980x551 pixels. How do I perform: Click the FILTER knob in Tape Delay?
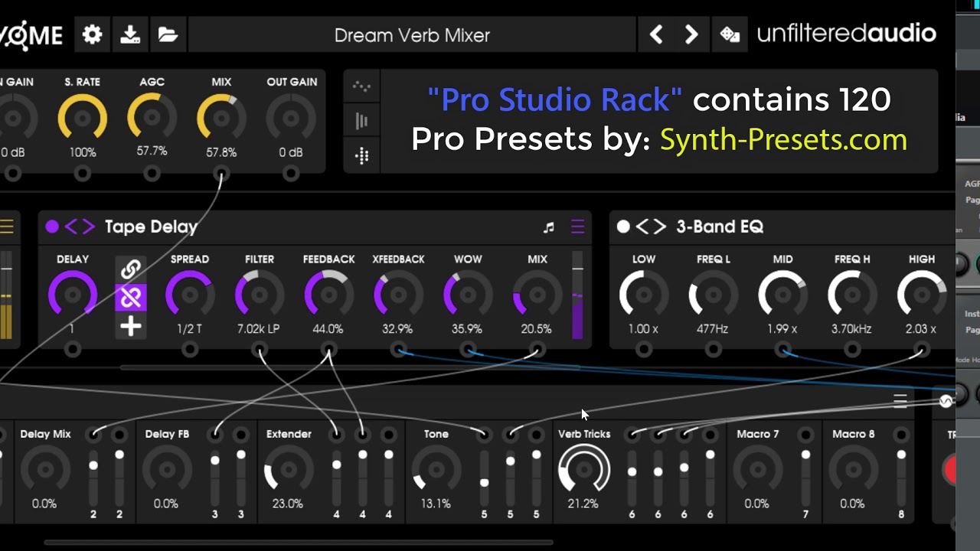point(260,295)
